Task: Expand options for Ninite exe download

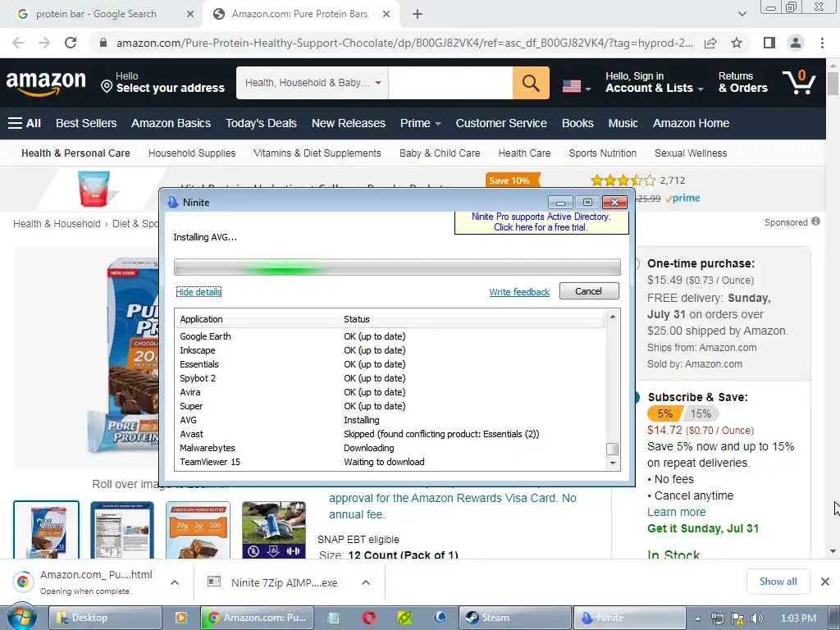Action: pyautogui.click(x=366, y=582)
